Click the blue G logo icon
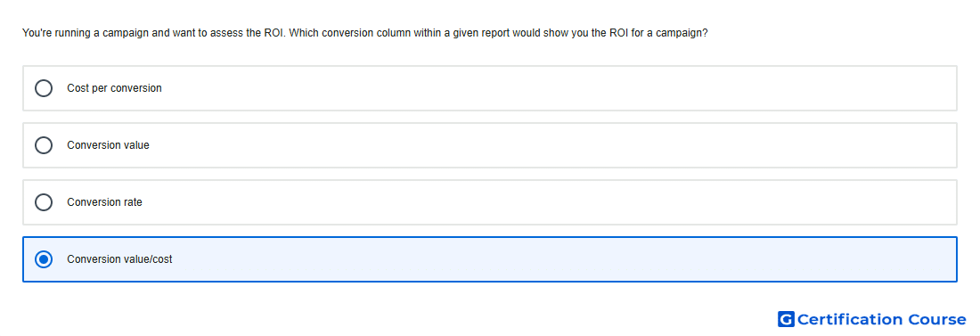 pyautogui.click(x=786, y=319)
